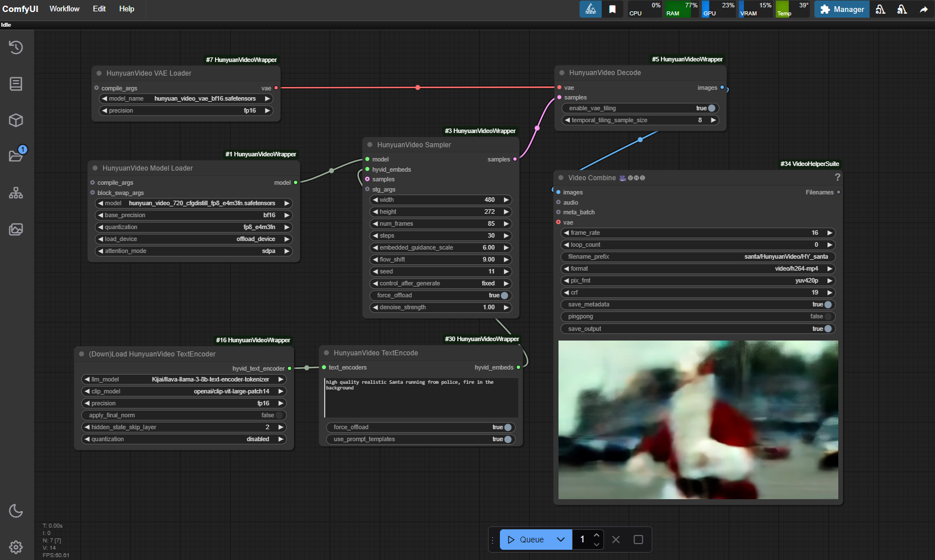
Task: Open the Queue mode dropdown chevron
Action: (x=561, y=540)
